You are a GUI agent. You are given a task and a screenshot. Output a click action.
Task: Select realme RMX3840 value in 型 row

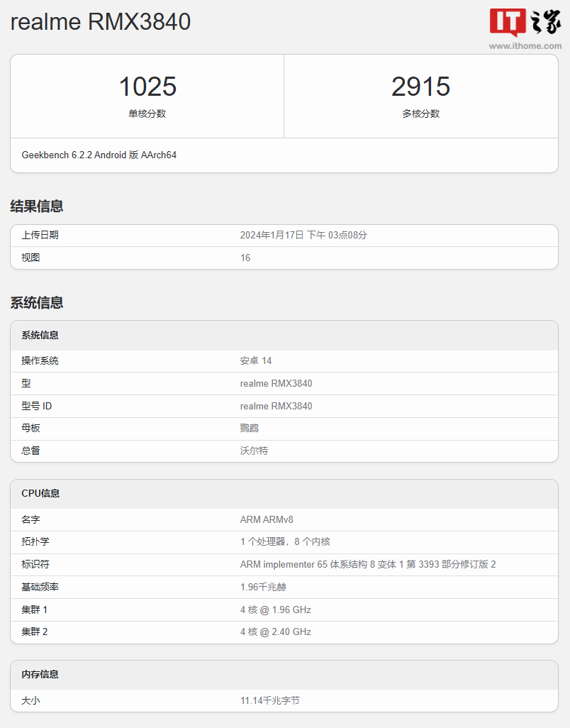pos(276,383)
